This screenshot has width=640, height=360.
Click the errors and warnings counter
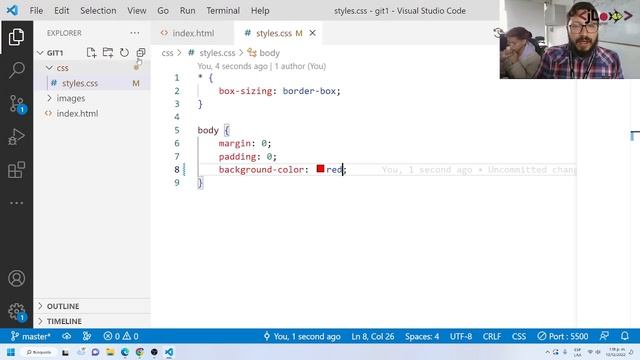point(121,336)
